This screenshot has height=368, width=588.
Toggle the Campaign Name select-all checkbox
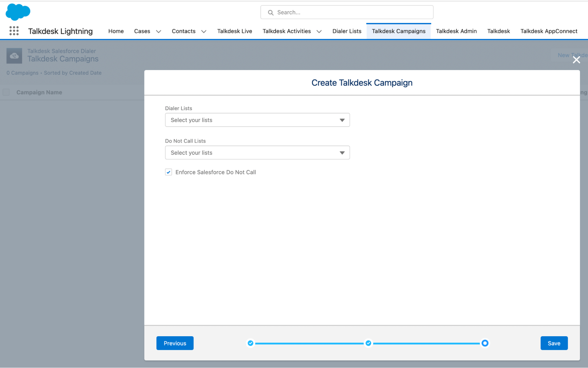click(x=6, y=92)
